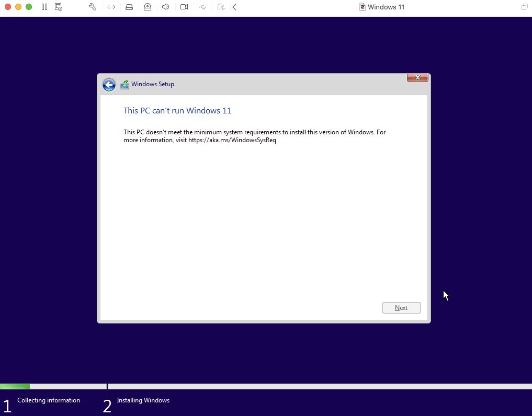Close the Windows Setup dialog
Viewport: 532px width, 416px height.
[x=417, y=78]
